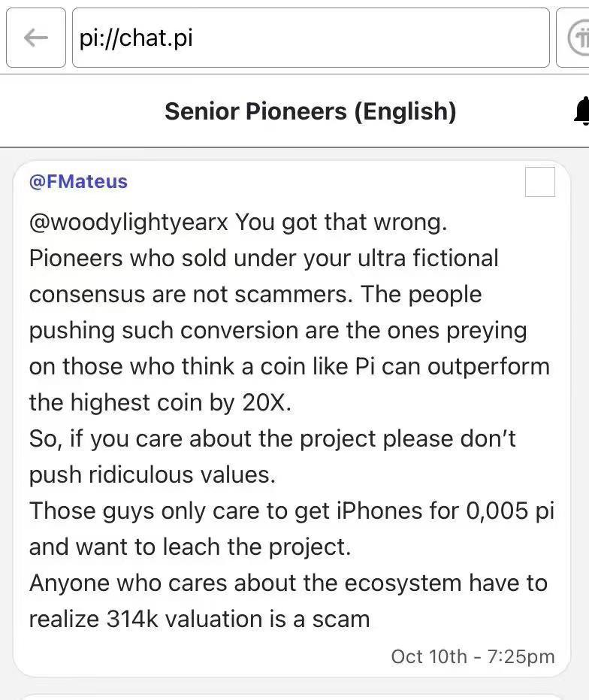
Task: Click the "leach the project" line
Action: [x=190, y=547]
